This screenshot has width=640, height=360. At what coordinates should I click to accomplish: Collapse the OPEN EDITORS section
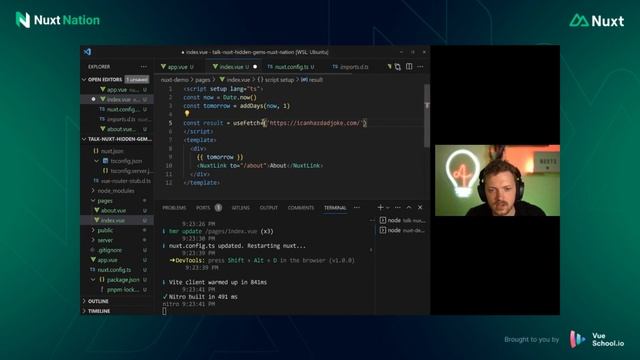pos(84,80)
